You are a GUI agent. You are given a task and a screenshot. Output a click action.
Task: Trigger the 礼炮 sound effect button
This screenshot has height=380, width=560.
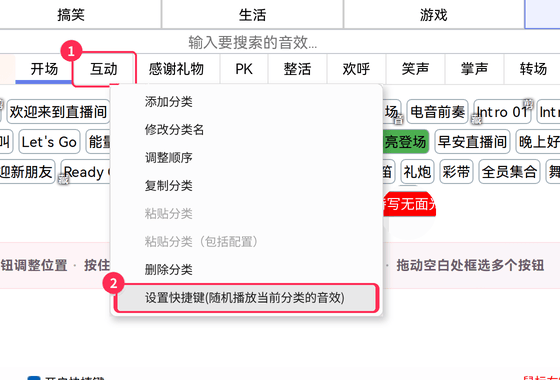(x=417, y=172)
